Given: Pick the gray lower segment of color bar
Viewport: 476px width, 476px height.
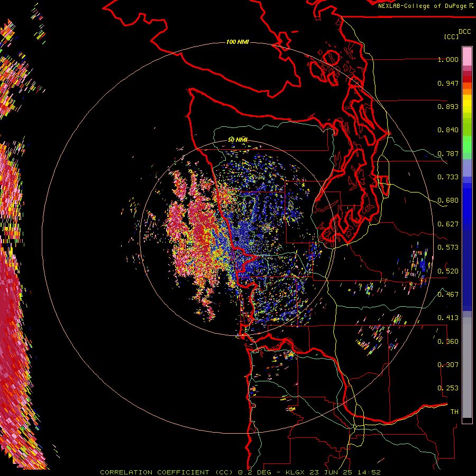Looking at the screenshot, I should (x=467, y=368).
